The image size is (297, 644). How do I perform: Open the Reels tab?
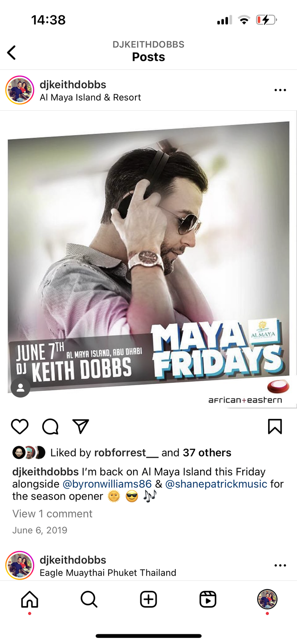(208, 599)
